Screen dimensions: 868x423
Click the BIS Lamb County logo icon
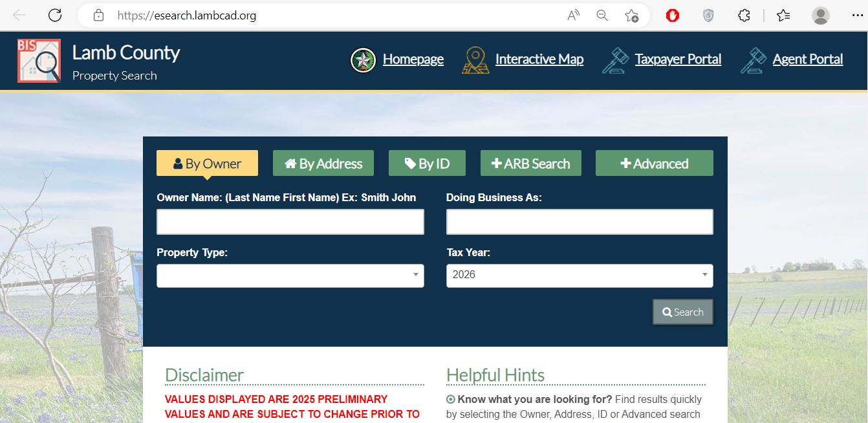click(39, 61)
